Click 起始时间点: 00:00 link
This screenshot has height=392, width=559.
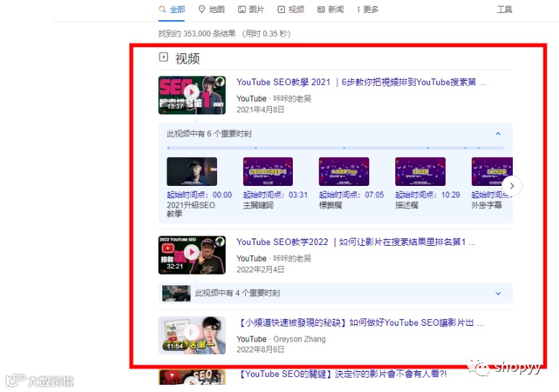click(x=199, y=195)
